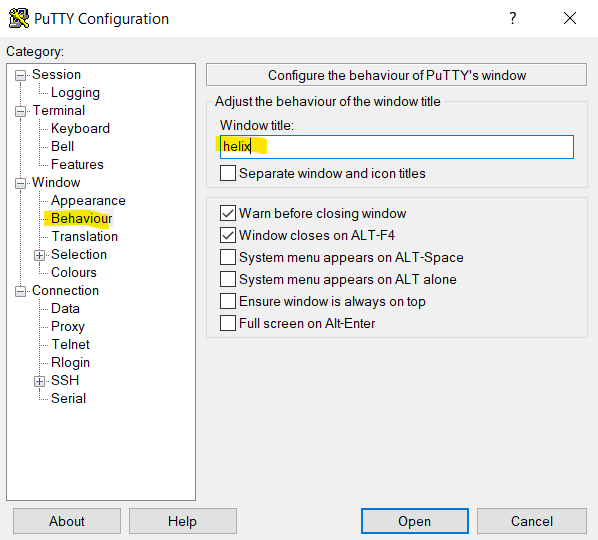Screen dimensions: 598x540
Task: Expand the Selection tree node
Action: point(39,255)
